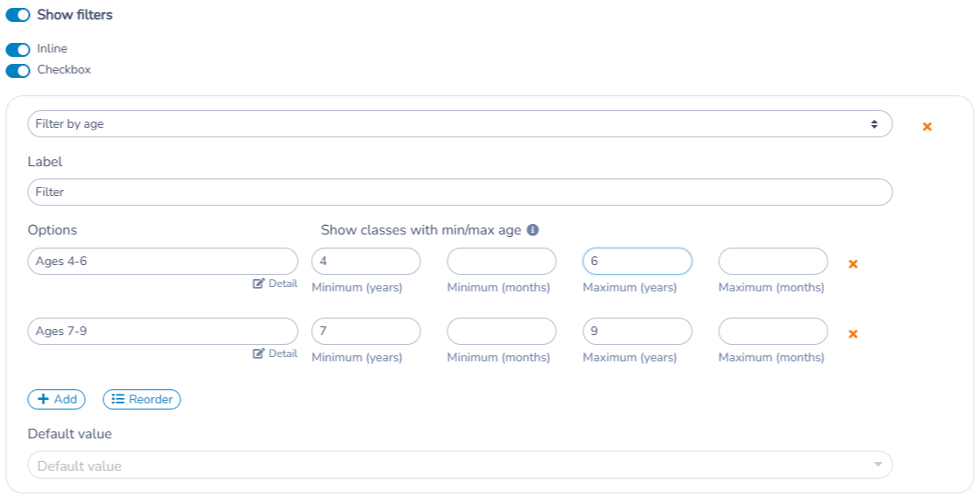Screen dimensions: 980x497
Task: Delete the Ages 4-6 option row
Action: coord(852,264)
